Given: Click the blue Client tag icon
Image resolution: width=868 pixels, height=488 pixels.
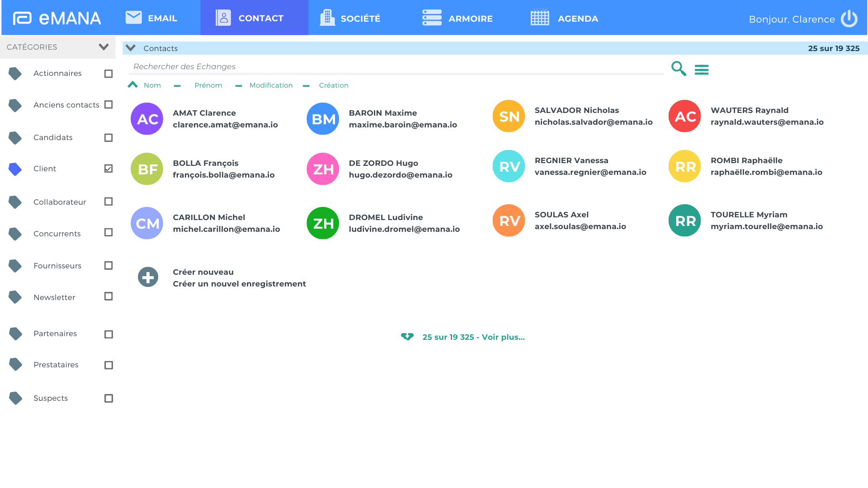Looking at the screenshot, I should (15, 169).
